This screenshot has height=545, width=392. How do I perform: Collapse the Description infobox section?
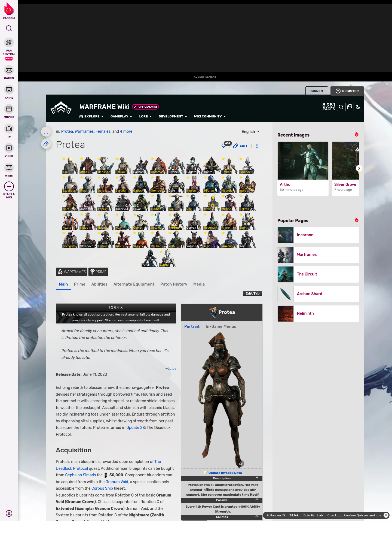point(257,478)
